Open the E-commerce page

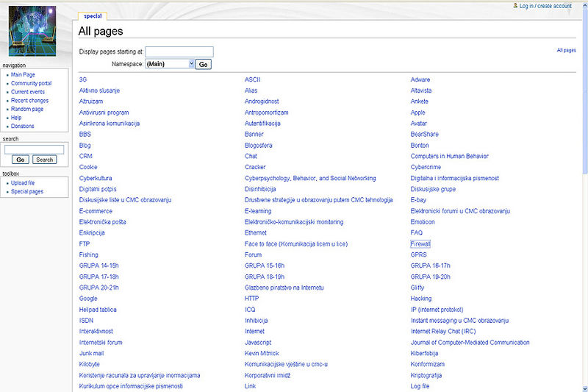pyautogui.click(x=96, y=211)
